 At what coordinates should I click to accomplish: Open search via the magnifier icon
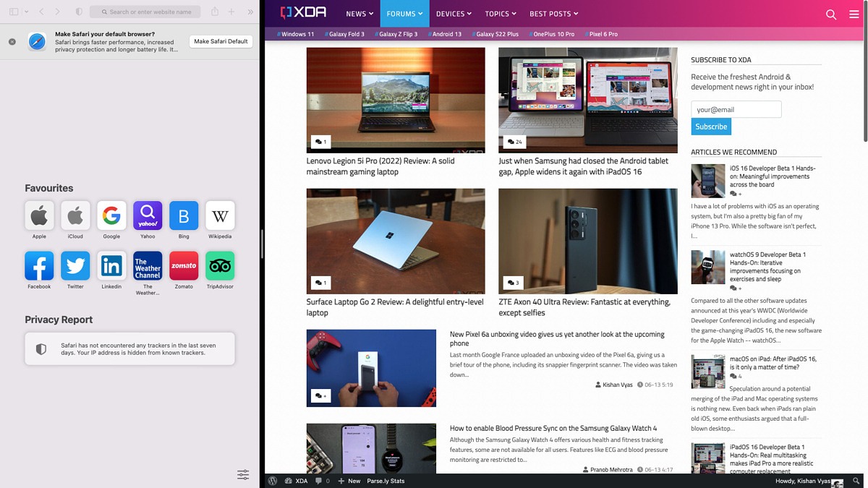click(x=831, y=14)
